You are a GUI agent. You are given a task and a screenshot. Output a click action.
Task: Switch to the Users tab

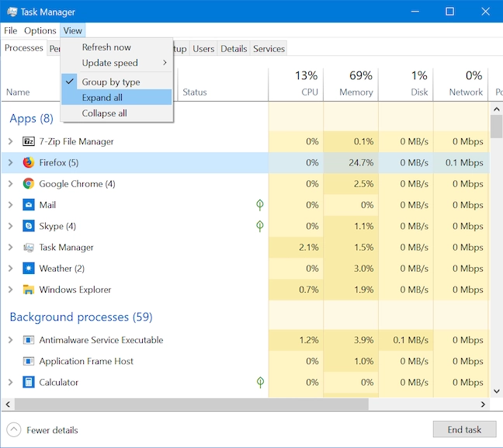(203, 49)
